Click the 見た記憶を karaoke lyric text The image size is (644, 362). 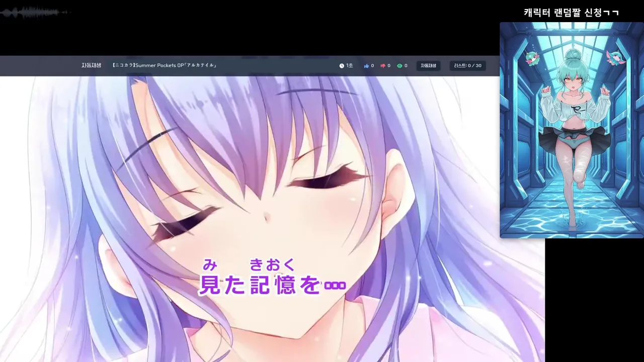click(272, 285)
